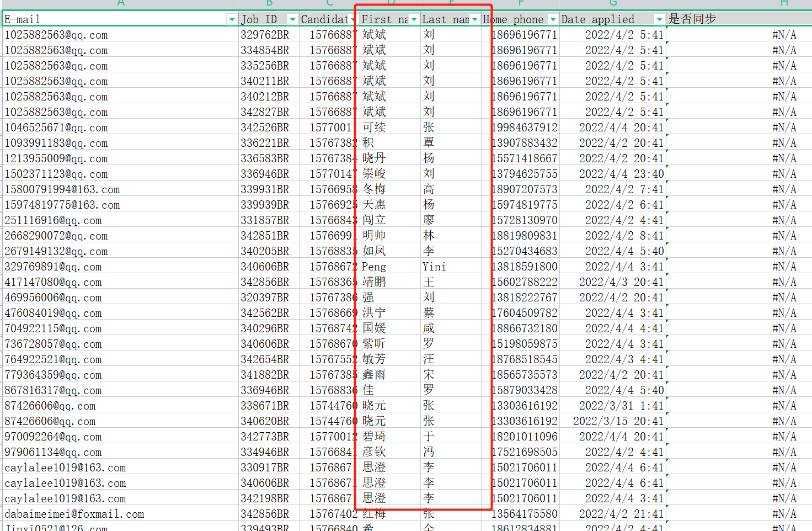Image resolution: width=812 pixels, height=531 pixels.
Task: Select email 2668290072@qq.com
Action: [56, 236]
